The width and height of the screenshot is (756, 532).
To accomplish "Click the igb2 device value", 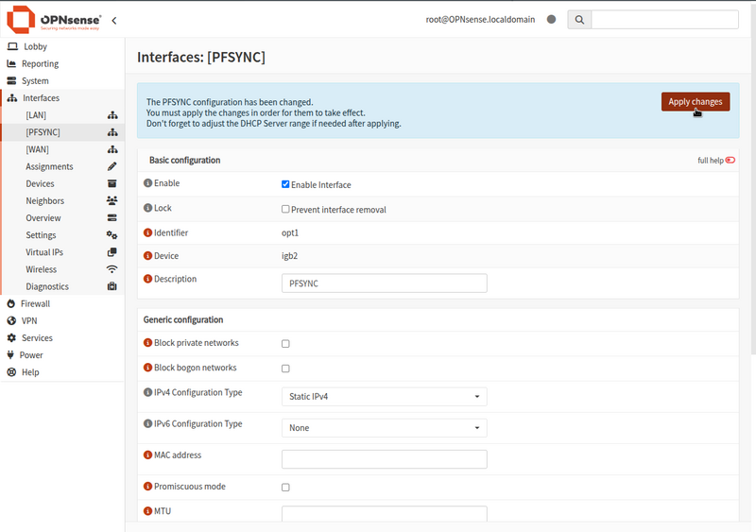I will pos(289,256).
